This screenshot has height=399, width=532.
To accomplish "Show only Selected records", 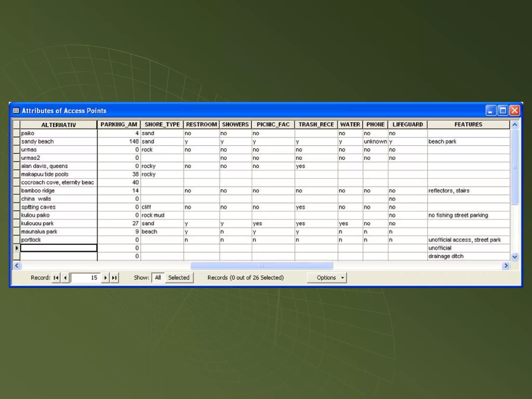I will click(179, 278).
